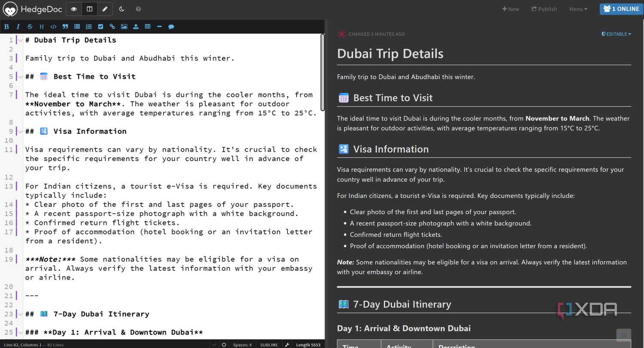Switch to edit-only mode with the pencil icon

(105, 9)
